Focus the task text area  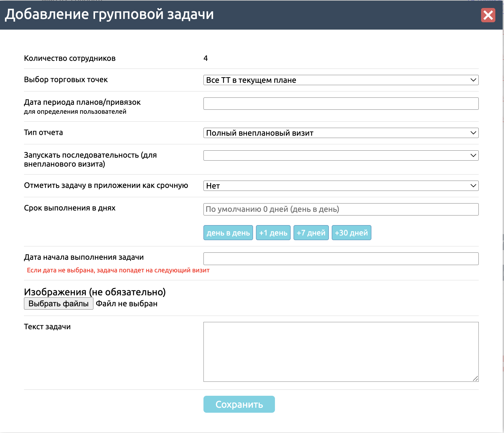340,352
